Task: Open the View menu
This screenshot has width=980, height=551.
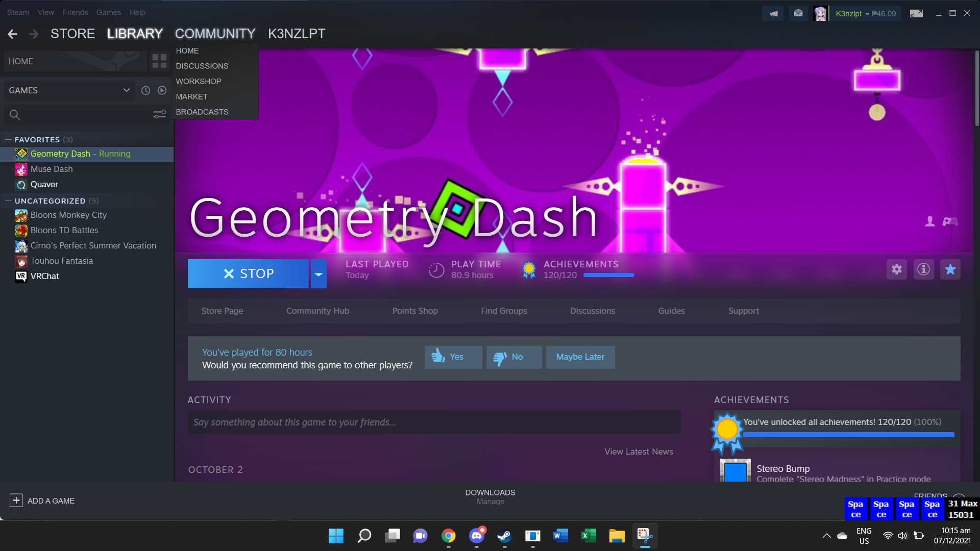Action: point(46,12)
